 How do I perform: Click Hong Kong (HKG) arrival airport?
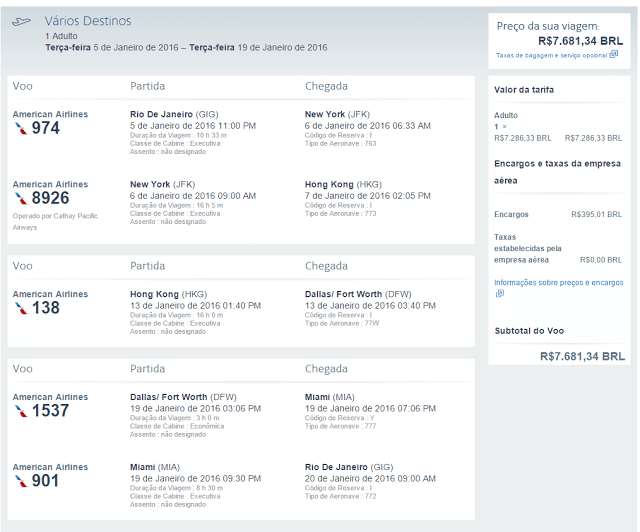coord(343,185)
